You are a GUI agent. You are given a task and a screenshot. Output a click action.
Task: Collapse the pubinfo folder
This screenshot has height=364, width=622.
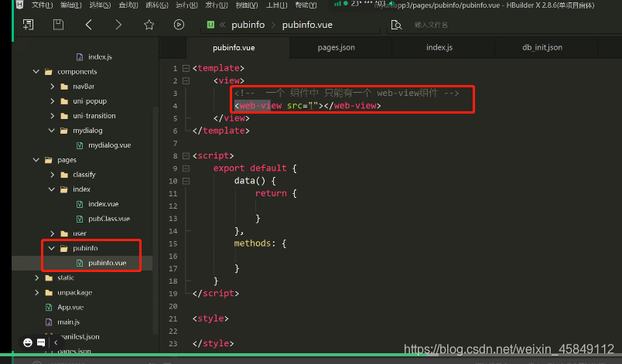point(52,248)
